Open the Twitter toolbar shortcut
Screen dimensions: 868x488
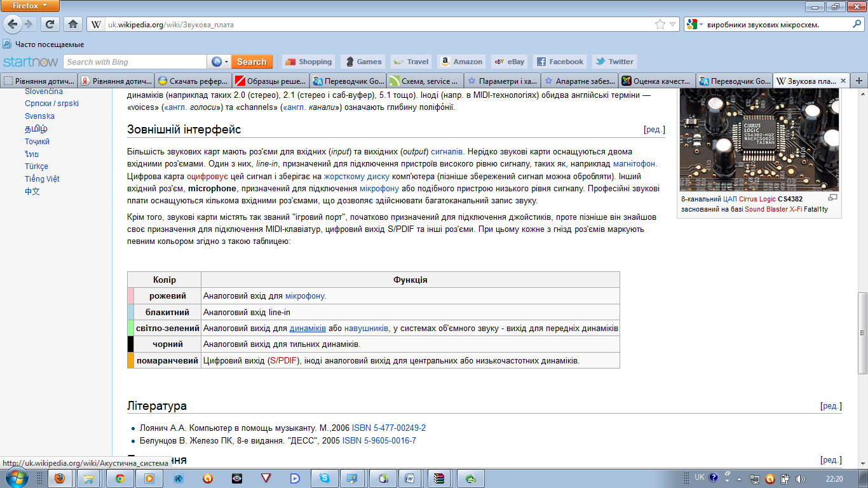point(614,62)
